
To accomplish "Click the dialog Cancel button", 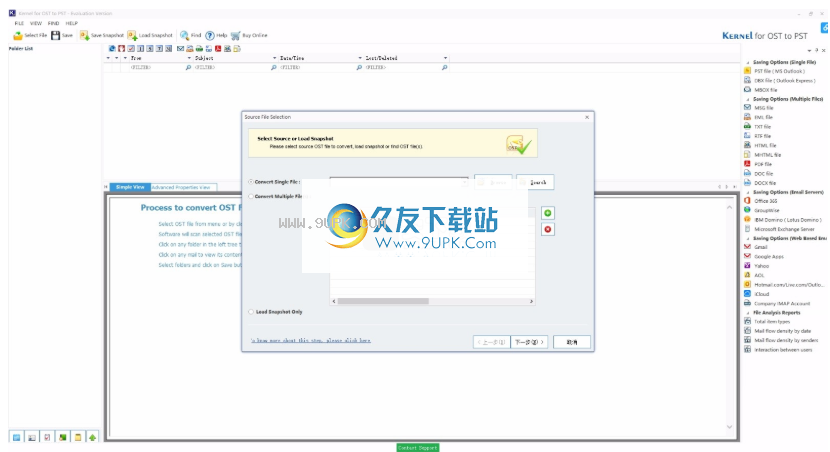I will 572,342.
